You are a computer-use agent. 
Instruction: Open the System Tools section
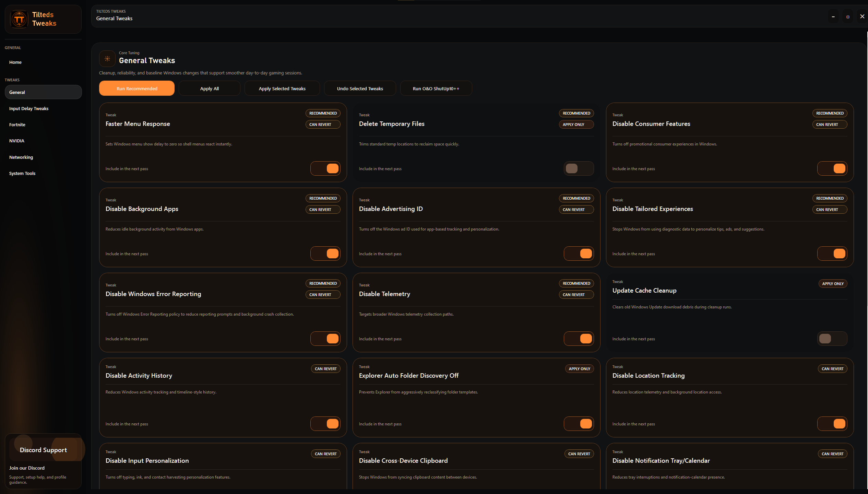43,173
